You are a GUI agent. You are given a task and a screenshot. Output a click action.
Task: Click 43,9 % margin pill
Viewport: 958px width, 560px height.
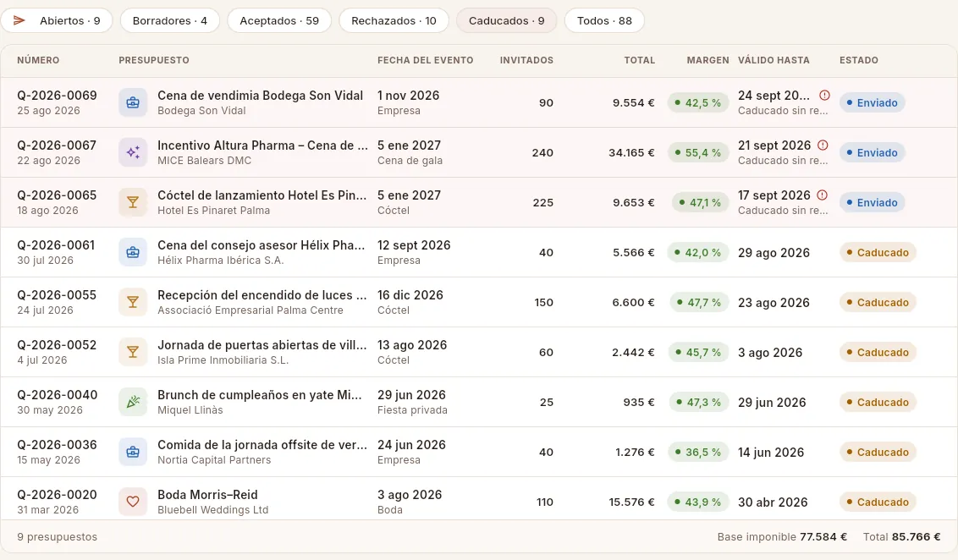697,502
